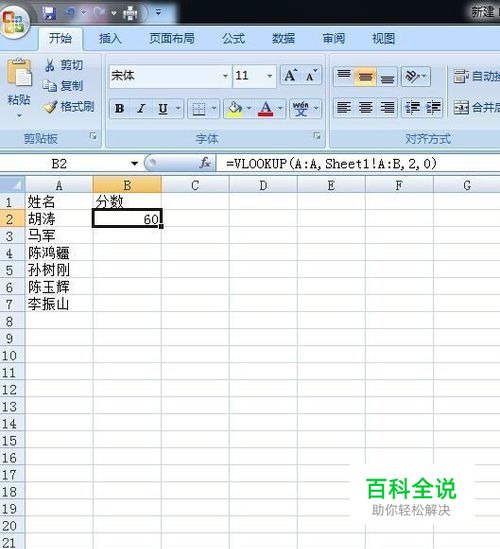This screenshot has height=549, width=500.
Task: Increase indent icon
Action: pyautogui.click(x=433, y=107)
